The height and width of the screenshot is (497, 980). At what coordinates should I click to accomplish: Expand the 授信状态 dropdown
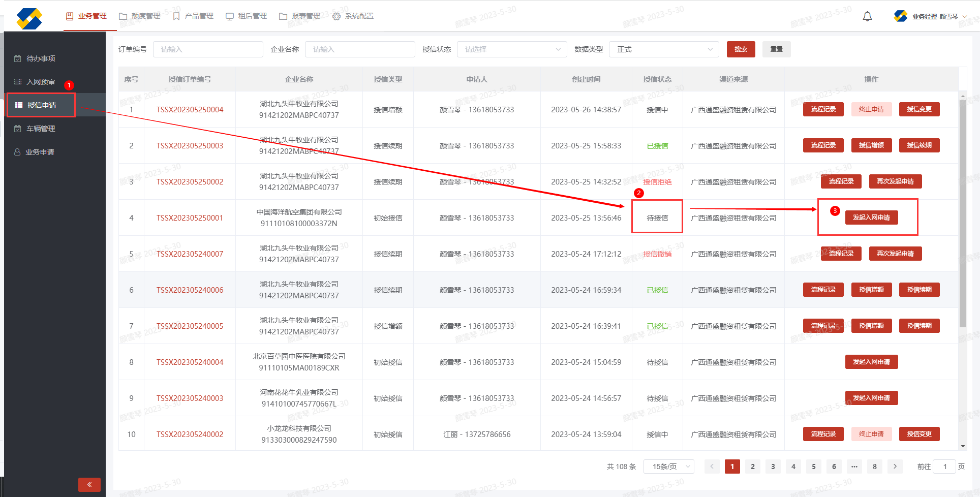[511, 49]
